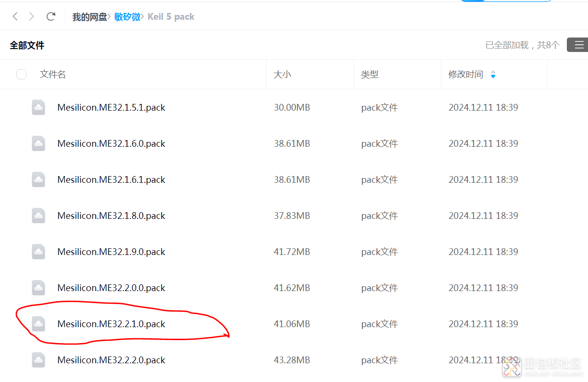Open file Mesilicon.ME32.2.1.0.pack
588x382 pixels.
(x=111, y=324)
